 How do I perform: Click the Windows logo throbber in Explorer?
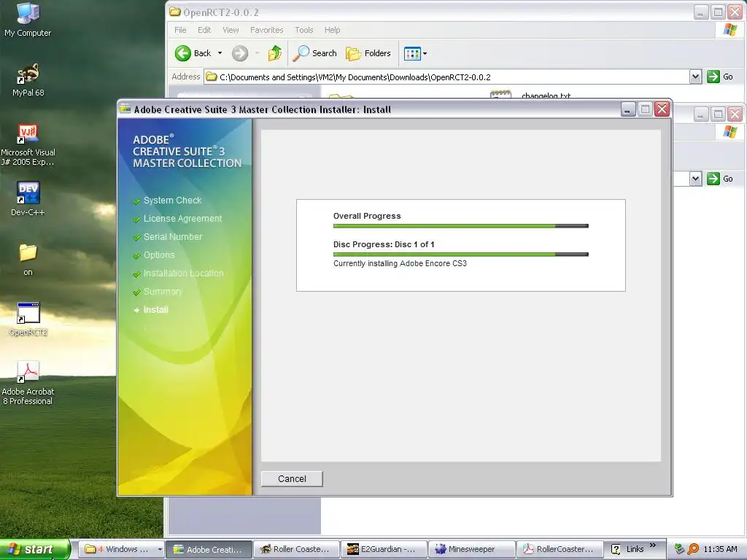(x=729, y=30)
